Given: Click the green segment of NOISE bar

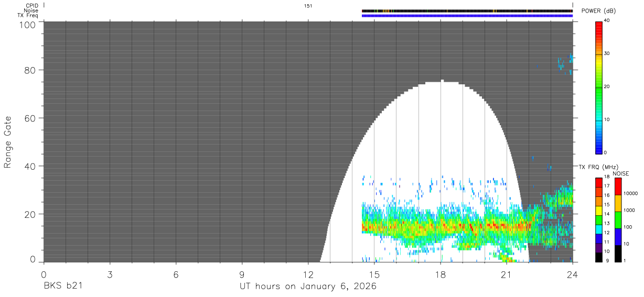Looking at the screenshot, I should 618,220.
